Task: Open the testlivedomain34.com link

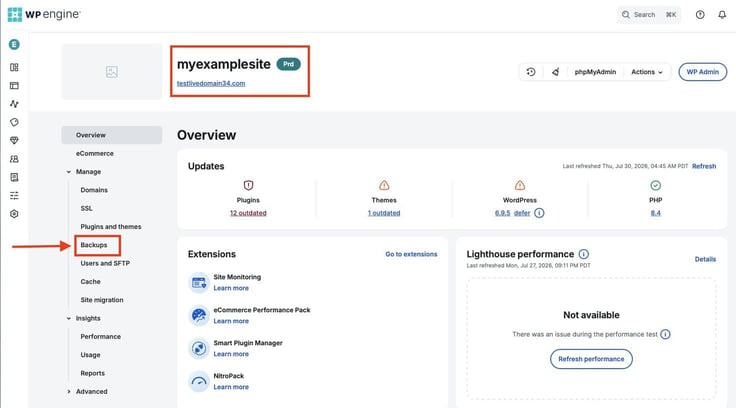Action: pos(211,84)
